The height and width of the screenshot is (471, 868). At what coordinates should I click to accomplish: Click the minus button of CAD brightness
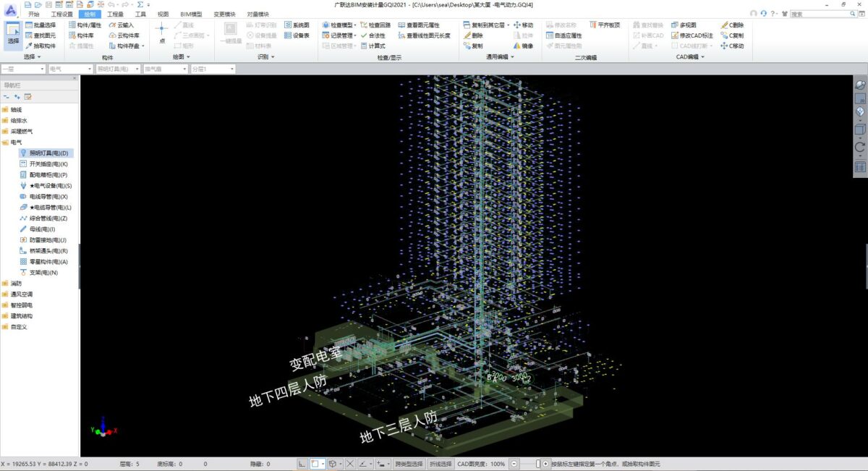(514, 464)
